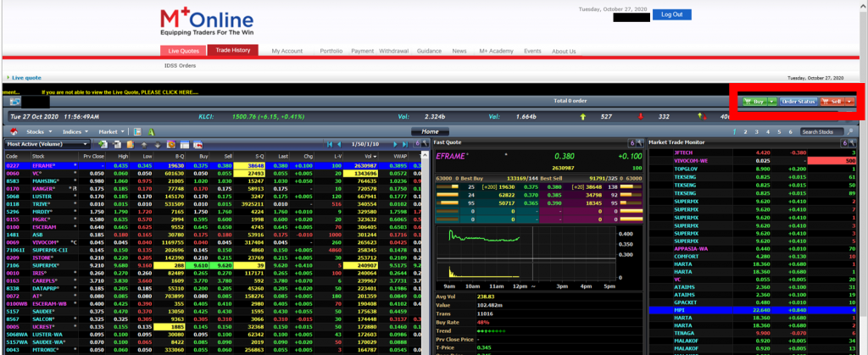868x355 pixels.
Task: Click the green Buy button
Action: coord(755,101)
